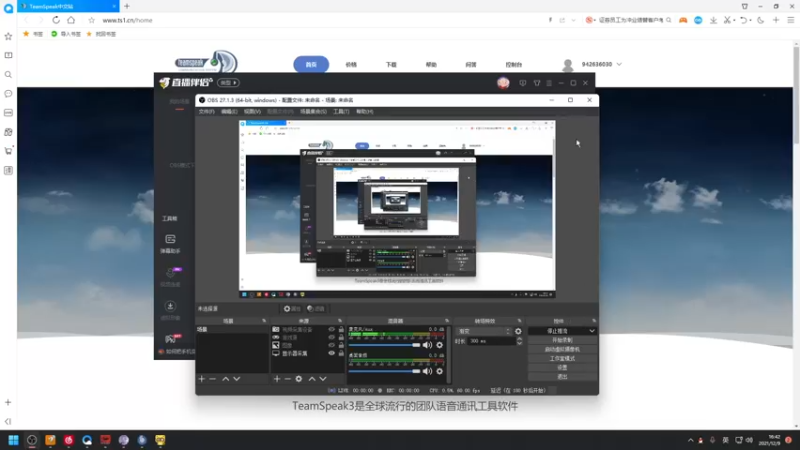
Task: Expand account 942636030 dropdown
Action: coord(619,64)
